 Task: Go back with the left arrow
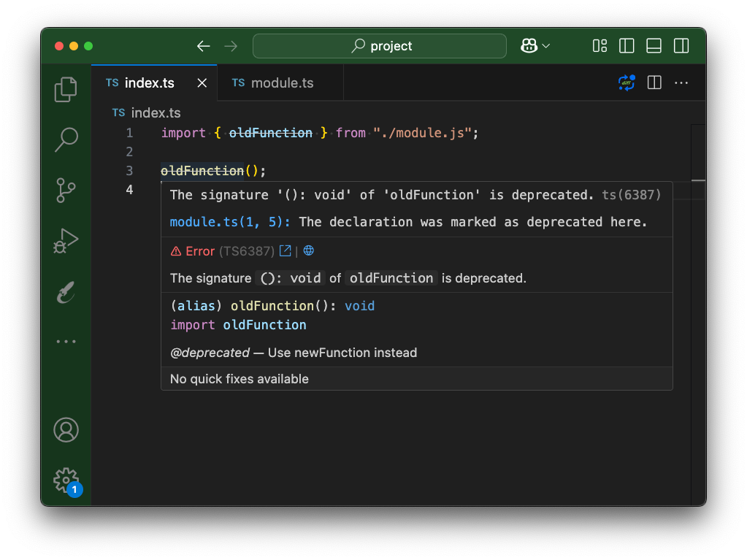204,46
